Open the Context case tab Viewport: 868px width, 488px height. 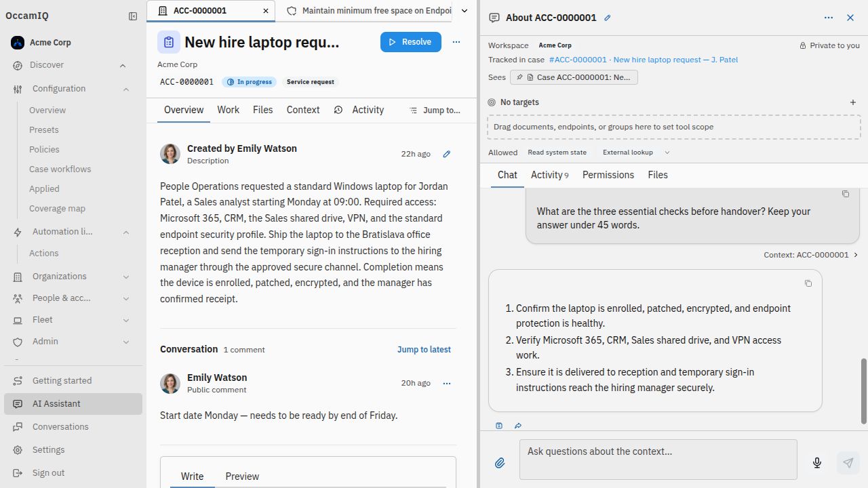(x=303, y=110)
